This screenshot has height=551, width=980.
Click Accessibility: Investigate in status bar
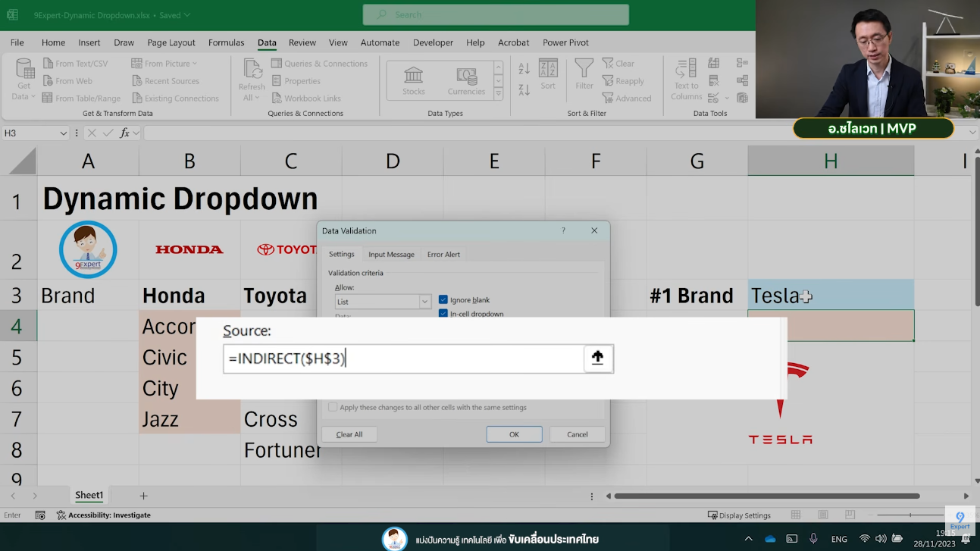click(104, 515)
